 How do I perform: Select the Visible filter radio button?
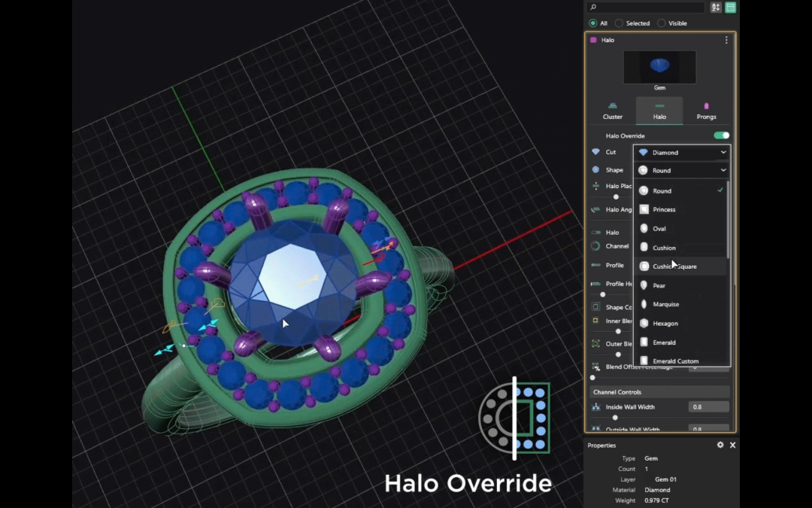point(662,23)
